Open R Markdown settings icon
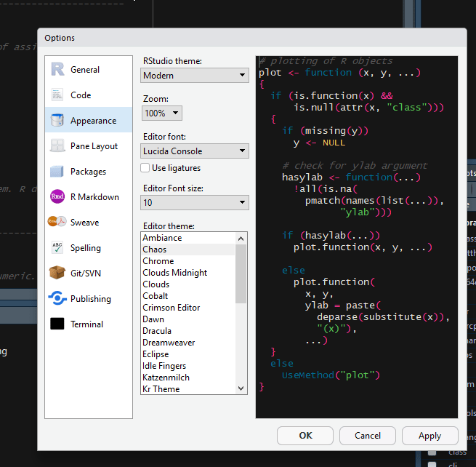476x467 pixels. [x=57, y=197]
